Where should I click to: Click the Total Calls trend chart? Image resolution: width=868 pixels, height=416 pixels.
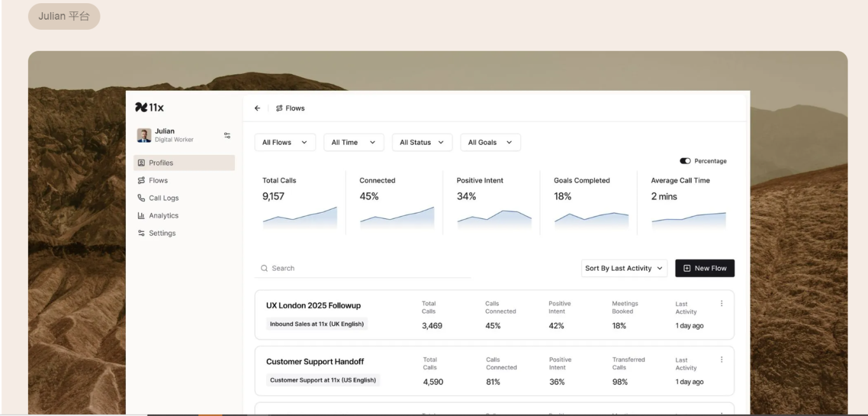pyautogui.click(x=300, y=217)
